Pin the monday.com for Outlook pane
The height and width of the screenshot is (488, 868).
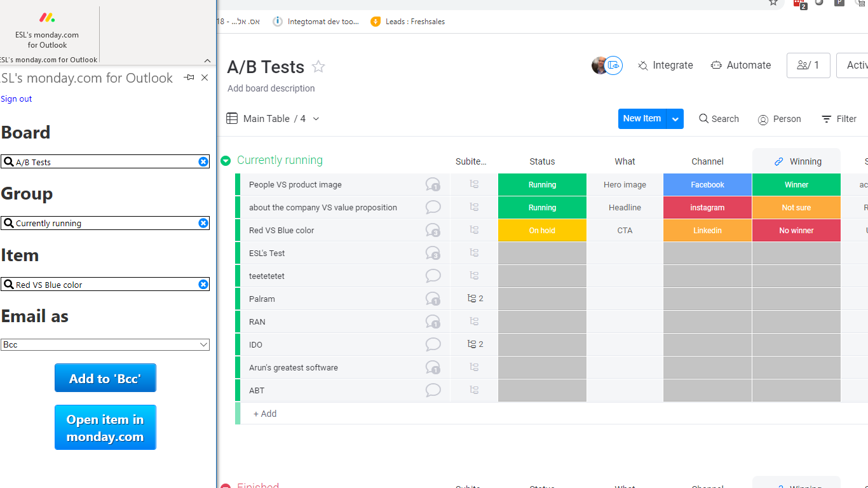click(x=189, y=78)
